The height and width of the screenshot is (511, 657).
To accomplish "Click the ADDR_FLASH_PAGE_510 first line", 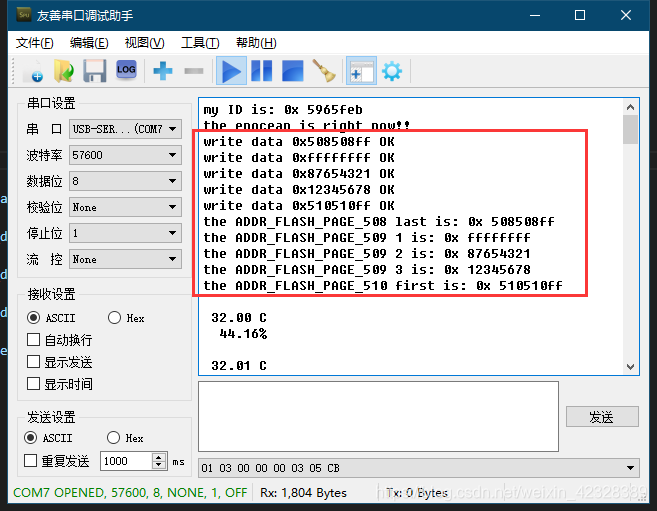I will pyautogui.click(x=383, y=285).
